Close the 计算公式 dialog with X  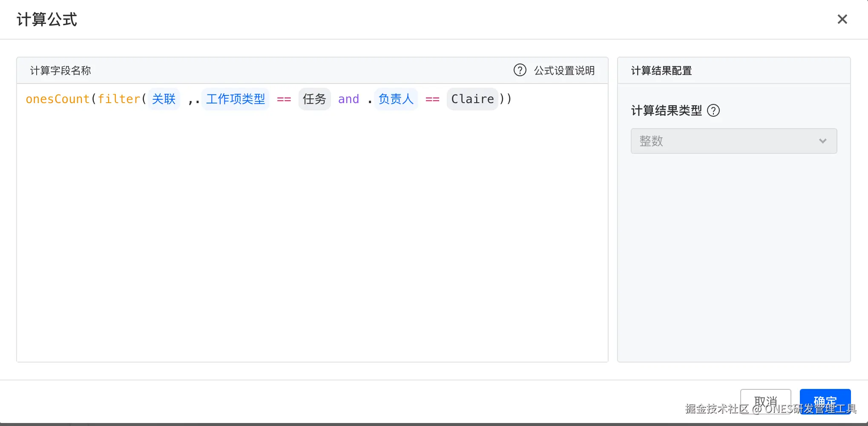(x=842, y=19)
